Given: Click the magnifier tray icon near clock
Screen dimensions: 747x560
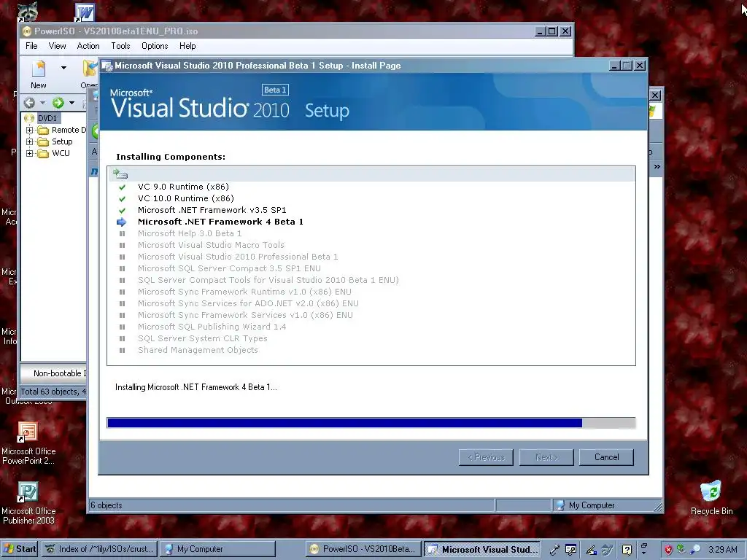Looking at the screenshot, I should click(695, 550).
